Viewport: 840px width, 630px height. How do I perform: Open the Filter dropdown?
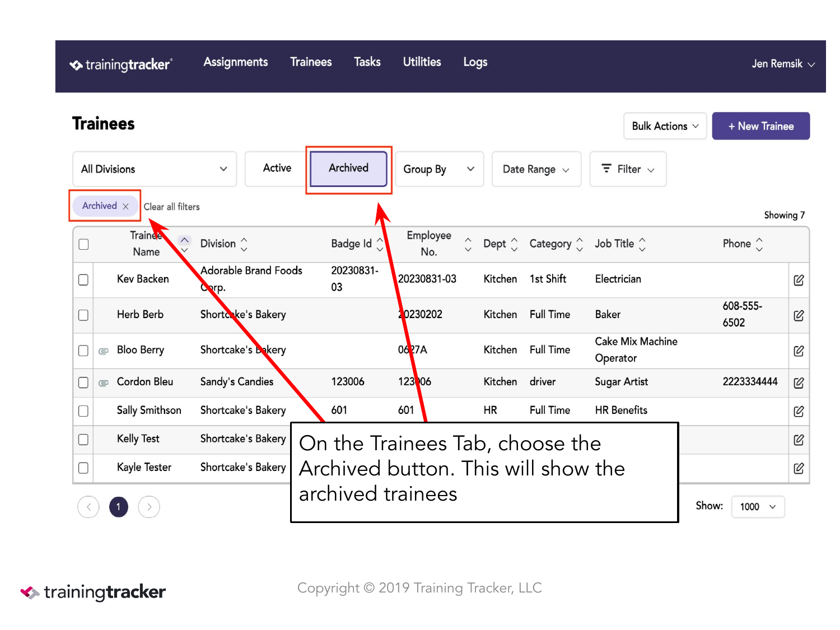[x=628, y=169]
